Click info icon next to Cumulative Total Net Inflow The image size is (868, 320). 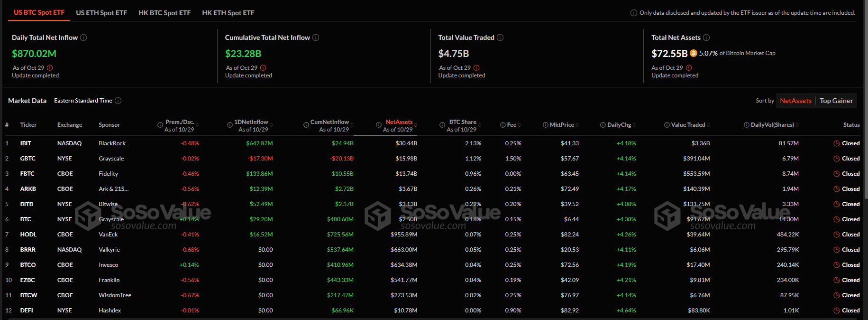click(x=316, y=38)
